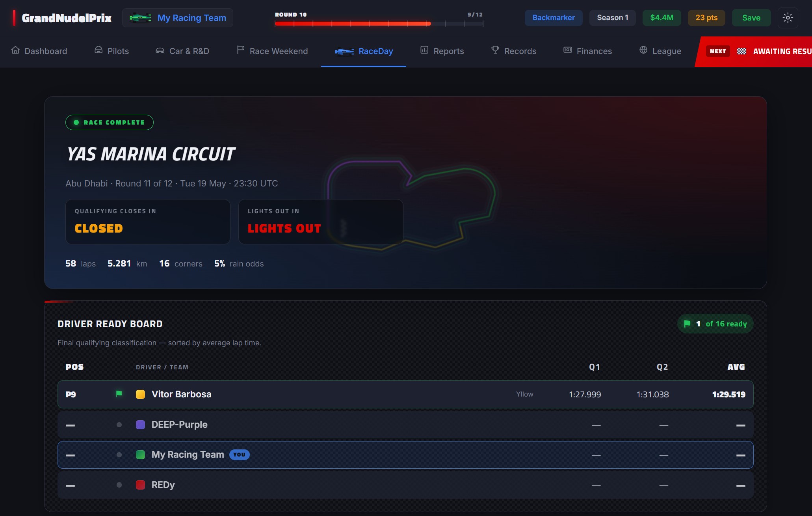Click the Yllow team label

(525, 394)
